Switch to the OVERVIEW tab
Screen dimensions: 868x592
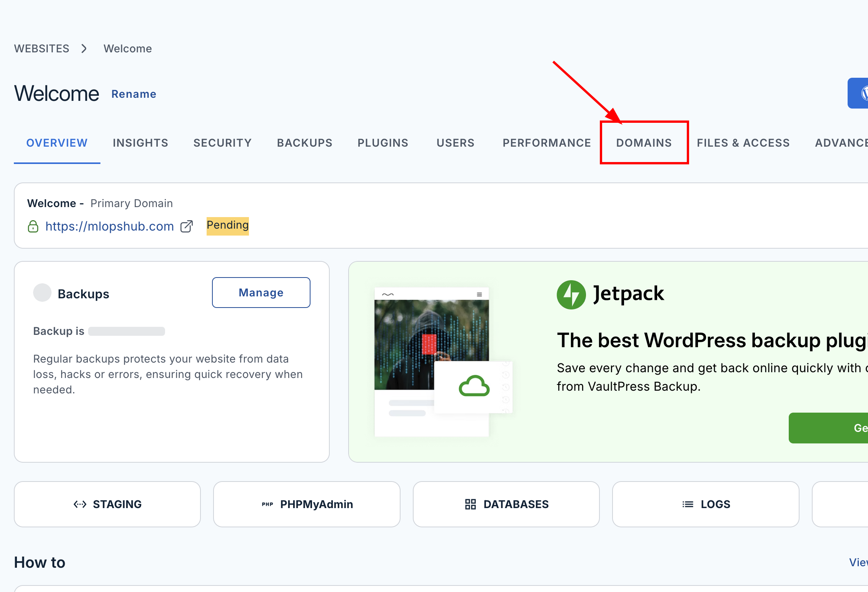57,143
